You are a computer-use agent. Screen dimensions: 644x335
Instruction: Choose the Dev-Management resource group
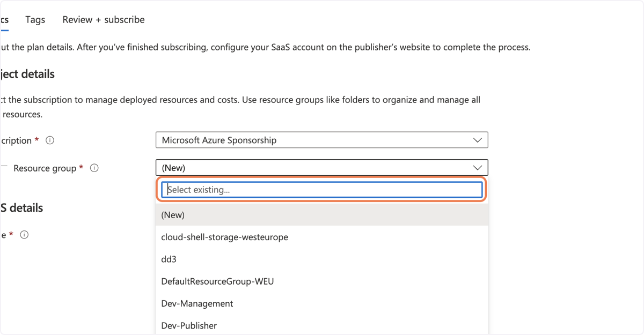pyautogui.click(x=322, y=303)
